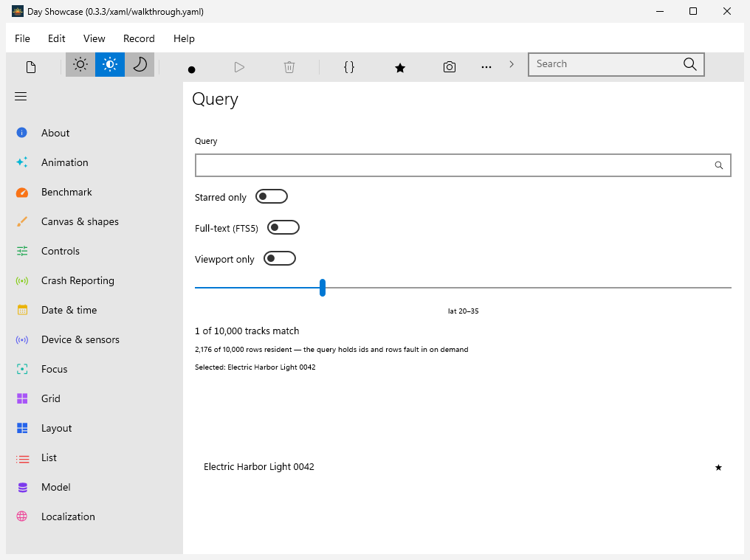Viewport: 750px width, 560px height.
Task: Open the Animation page
Action: 94,162
